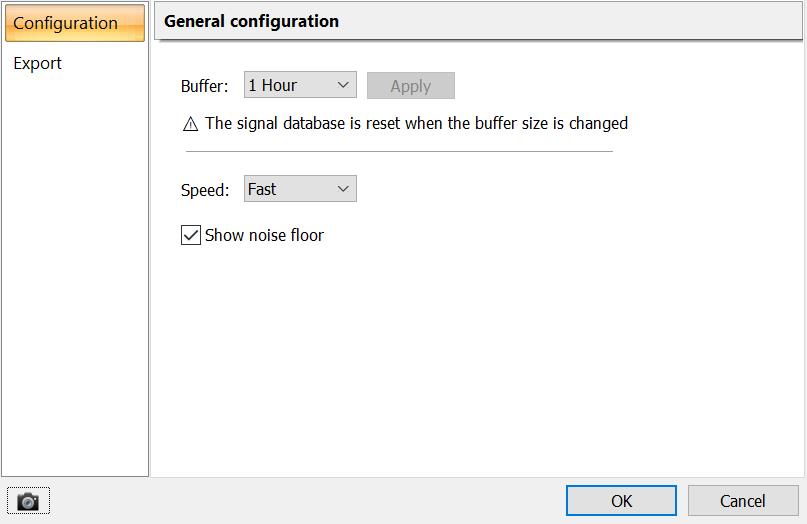Click the "1 Hour" value in Buffer
807x524 pixels.
point(273,86)
